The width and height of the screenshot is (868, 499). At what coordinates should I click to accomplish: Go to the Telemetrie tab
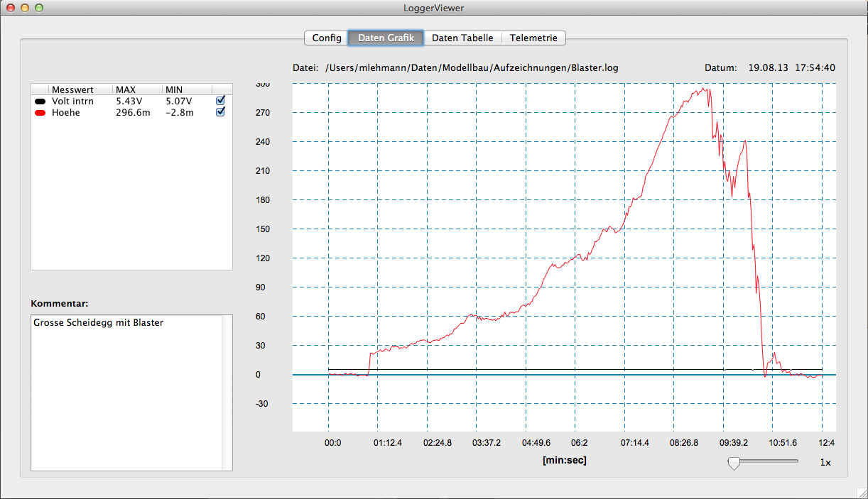pos(533,38)
